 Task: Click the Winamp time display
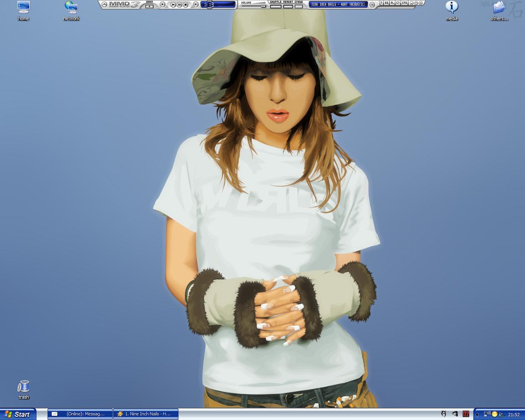218,5
